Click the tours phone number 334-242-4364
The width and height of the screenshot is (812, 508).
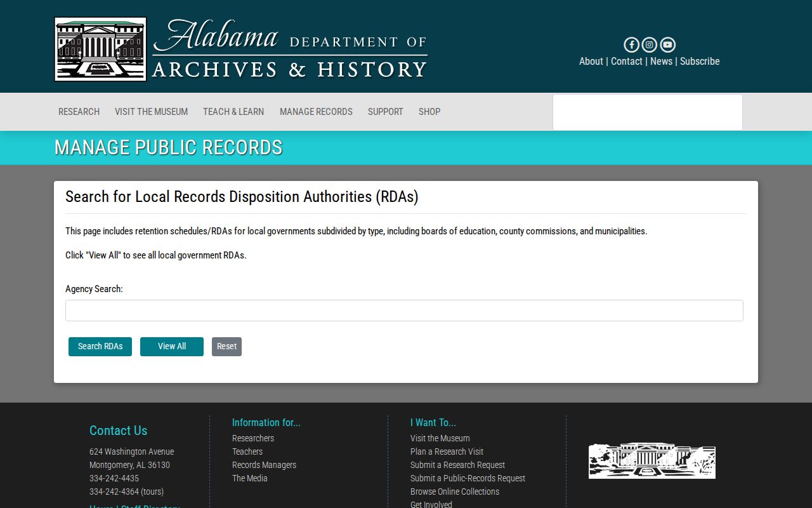click(126, 491)
